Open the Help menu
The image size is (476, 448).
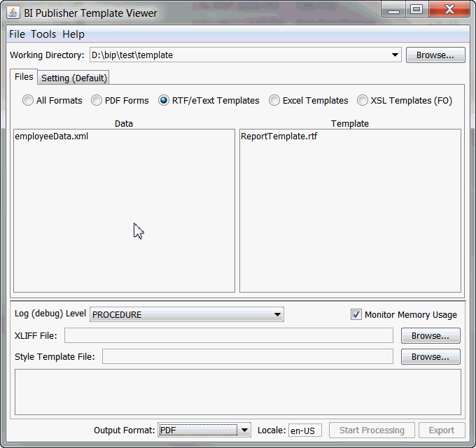[x=73, y=34]
